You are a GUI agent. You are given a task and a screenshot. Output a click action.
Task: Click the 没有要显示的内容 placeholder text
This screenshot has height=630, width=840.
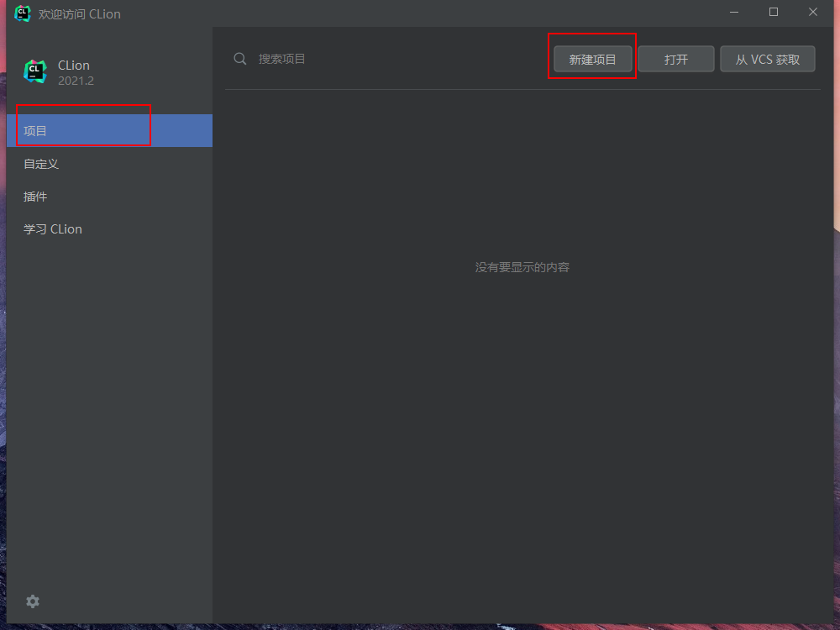[x=522, y=267]
